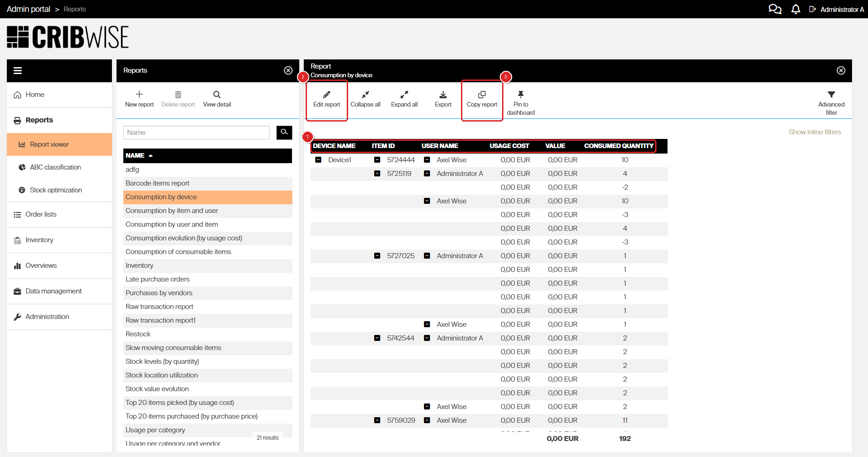This screenshot has height=457, width=868.
Task: Click the Edit report pencil icon
Action: click(x=327, y=95)
